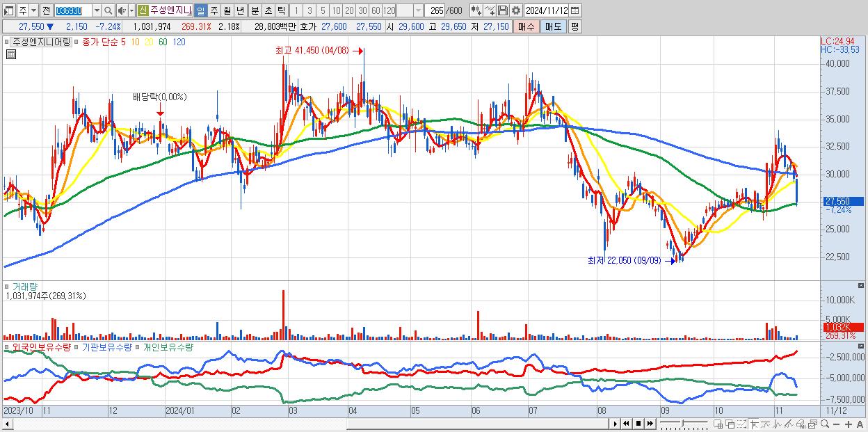
Task: Select the daily (일) chart period toggle
Action: coord(200,10)
